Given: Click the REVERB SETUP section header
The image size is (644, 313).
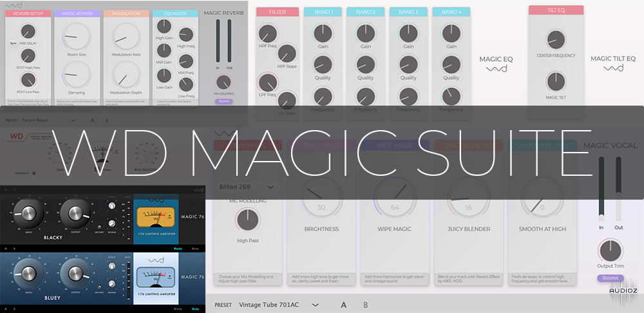Looking at the screenshot, I should coord(28,14).
